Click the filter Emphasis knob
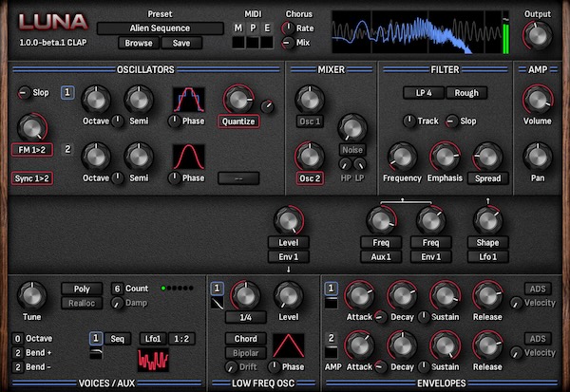570x392 pixels. pos(445,157)
